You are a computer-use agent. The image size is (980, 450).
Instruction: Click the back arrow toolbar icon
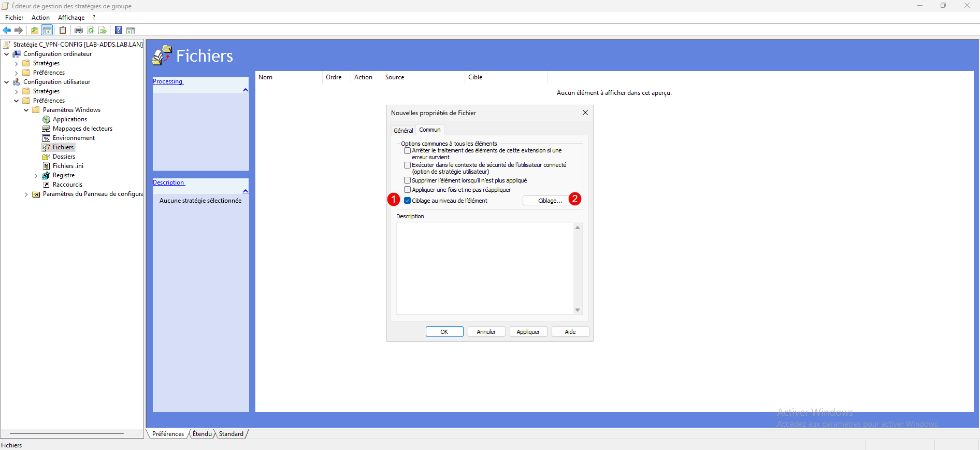(7, 31)
